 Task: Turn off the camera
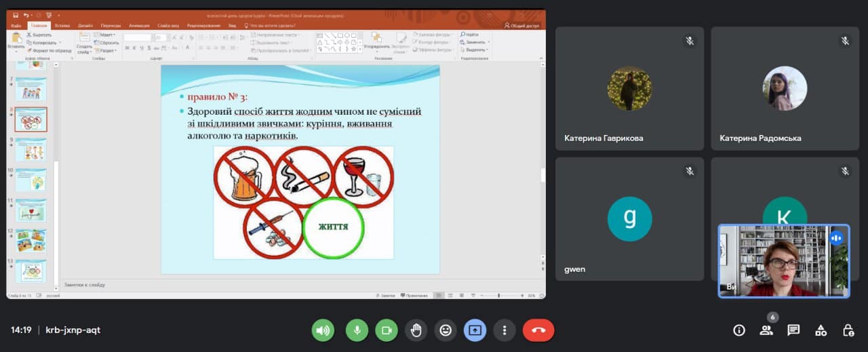click(387, 330)
